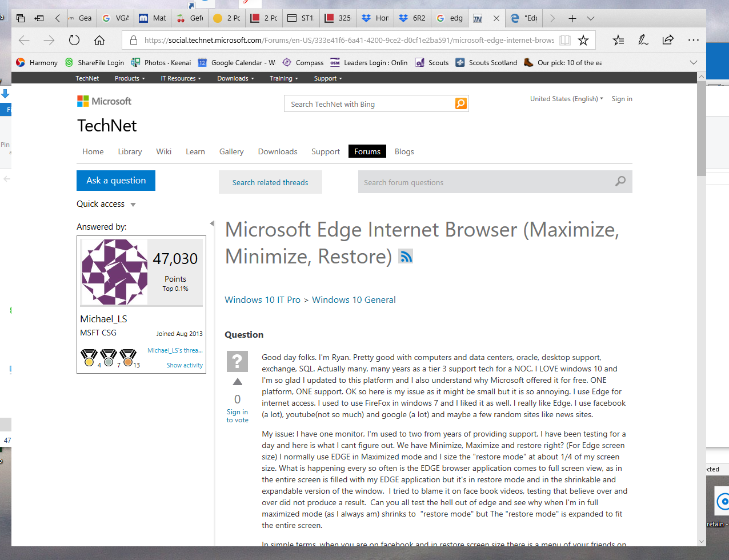Open Reading view from the address bar
The height and width of the screenshot is (560, 729).
[565, 40]
